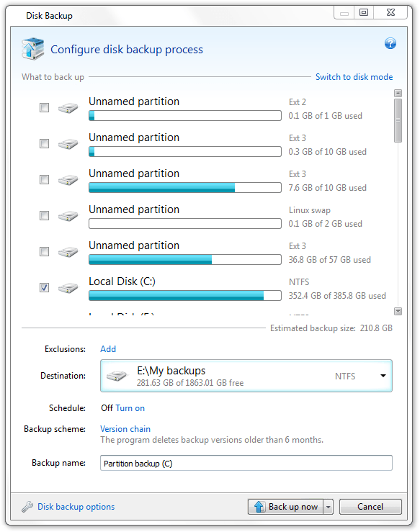Click the drive icon for the 57 GB Ext 3 partition
The image size is (420, 532).
tap(68, 252)
